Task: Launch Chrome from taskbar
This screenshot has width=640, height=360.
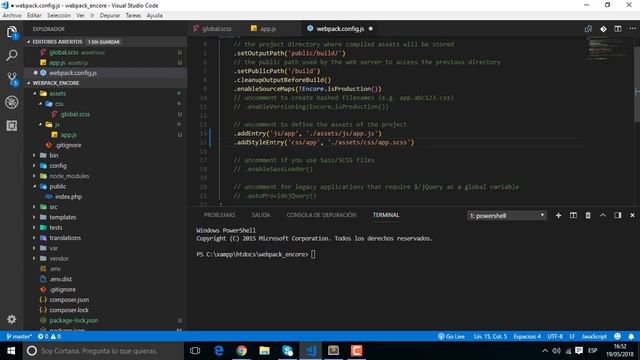Action: point(242,351)
